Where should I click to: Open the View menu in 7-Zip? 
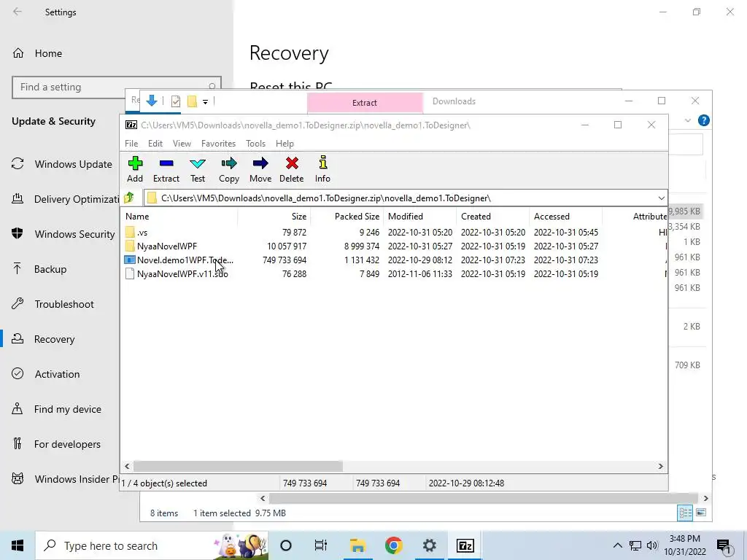(x=182, y=144)
